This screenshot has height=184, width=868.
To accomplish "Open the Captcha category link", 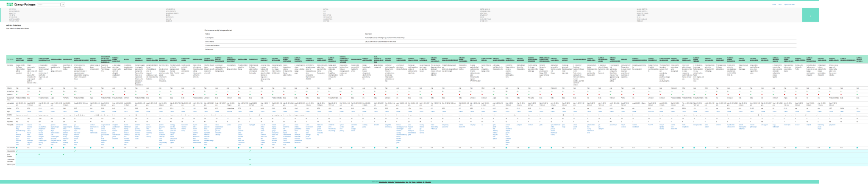I will (325, 8).
